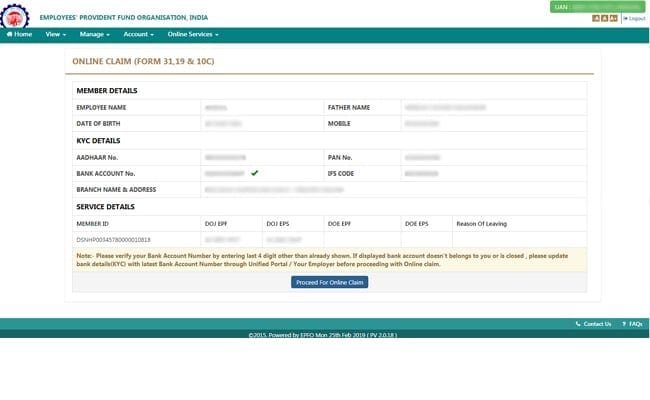Click the green bank account verified checkmark
This screenshot has height=400, width=650.
tap(255, 173)
